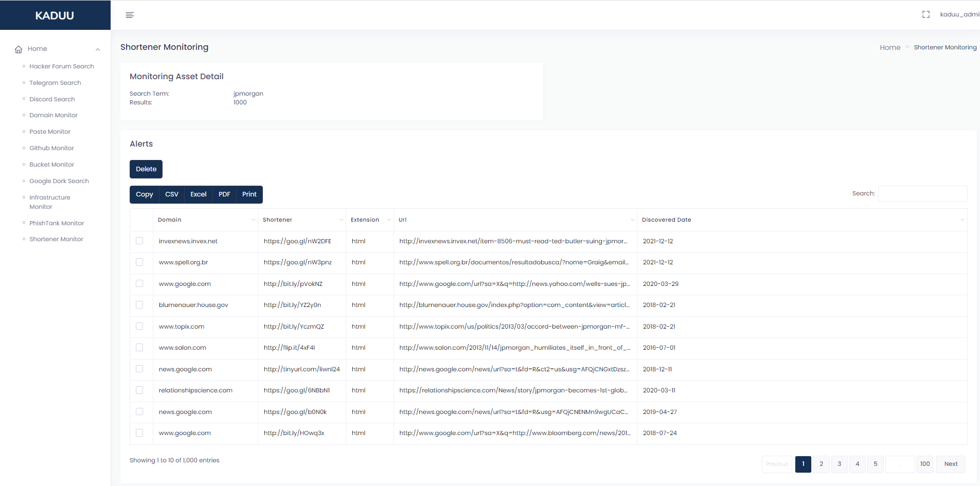Click the Copy export button
The width and height of the screenshot is (980, 486).
click(145, 194)
